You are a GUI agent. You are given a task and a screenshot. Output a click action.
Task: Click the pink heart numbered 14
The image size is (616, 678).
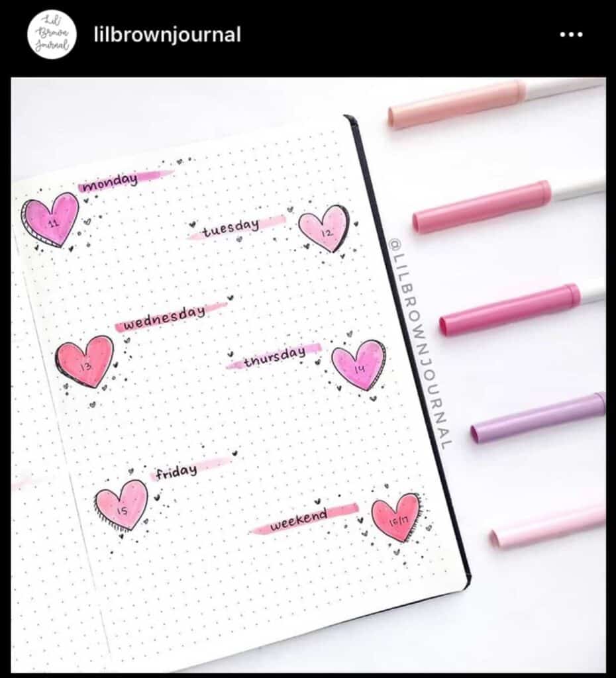(x=358, y=365)
